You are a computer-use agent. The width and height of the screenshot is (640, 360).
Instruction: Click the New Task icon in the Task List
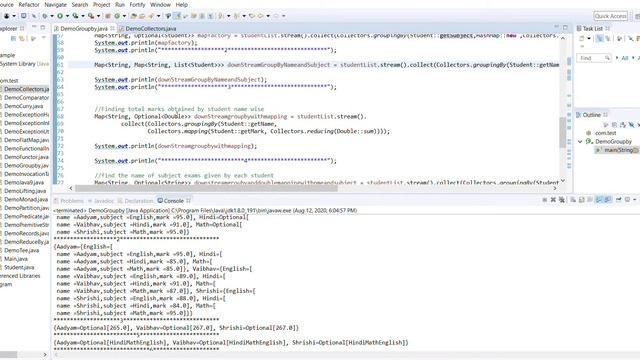(x=582, y=38)
